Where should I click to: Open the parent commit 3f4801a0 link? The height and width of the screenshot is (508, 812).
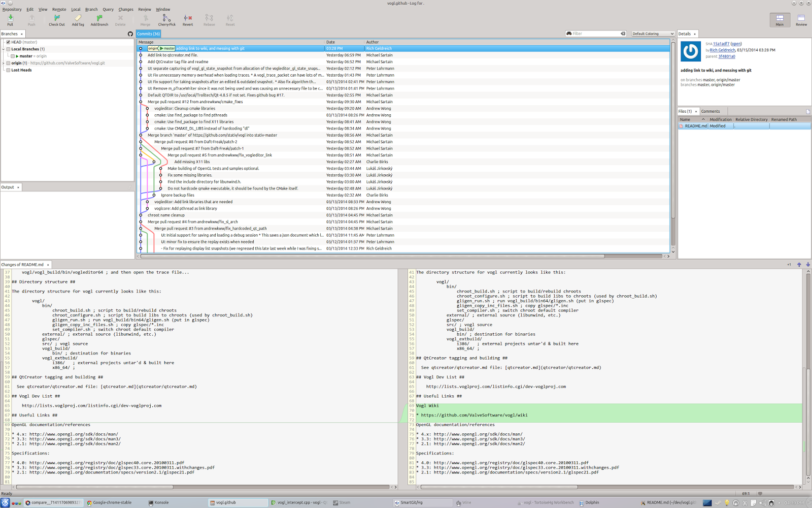727,56
